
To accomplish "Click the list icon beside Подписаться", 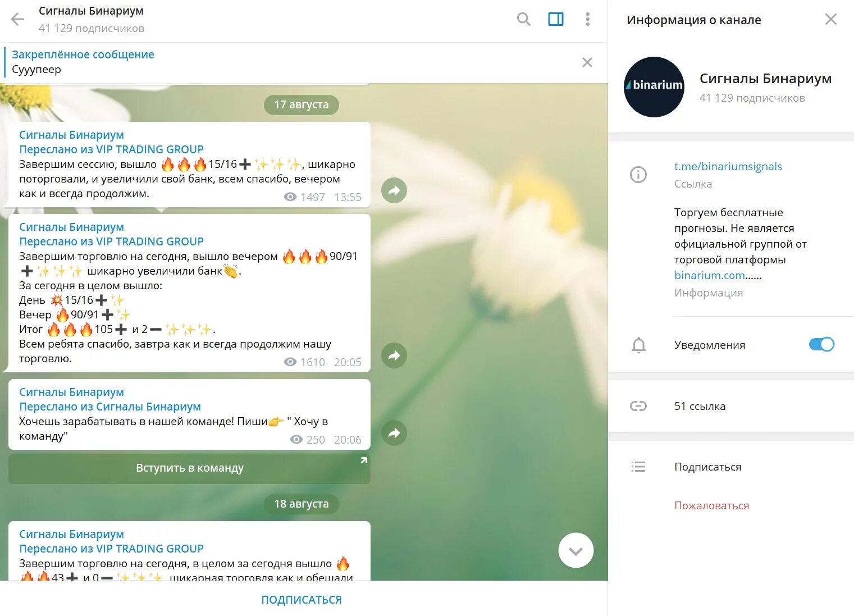I will click(x=638, y=467).
